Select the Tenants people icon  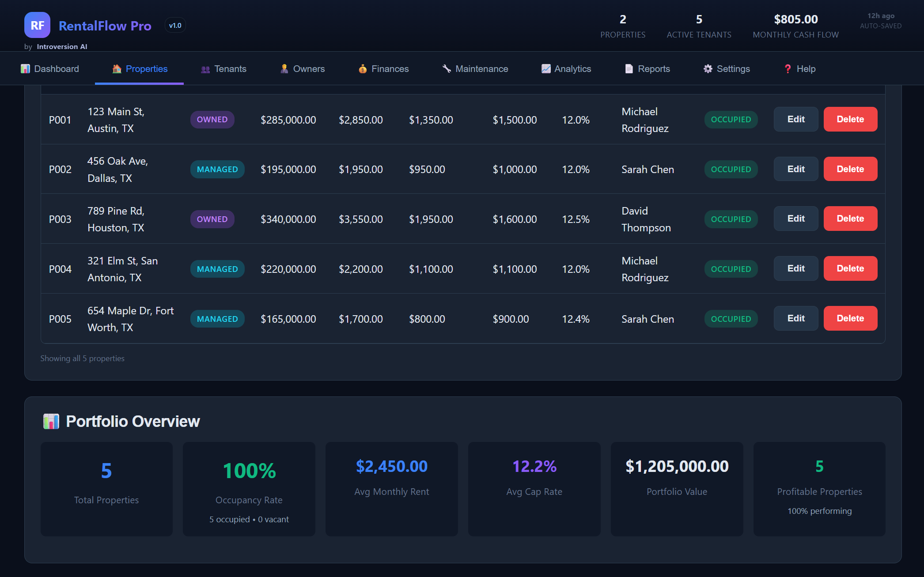click(205, 69)
